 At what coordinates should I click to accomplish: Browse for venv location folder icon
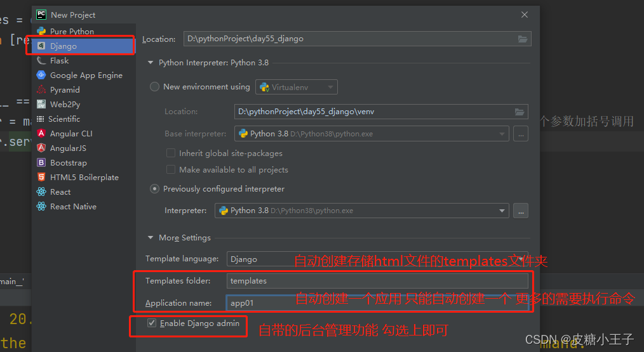tap(519, 112)
